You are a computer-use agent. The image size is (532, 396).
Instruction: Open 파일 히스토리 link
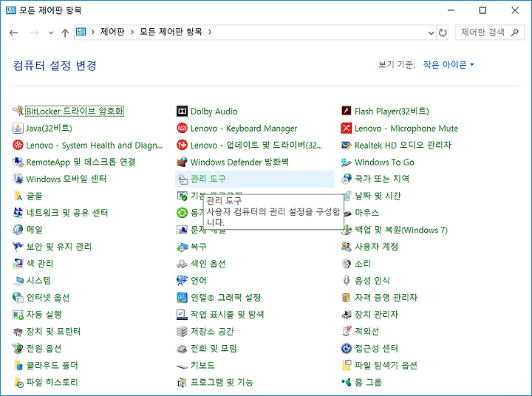click(52, 382)
